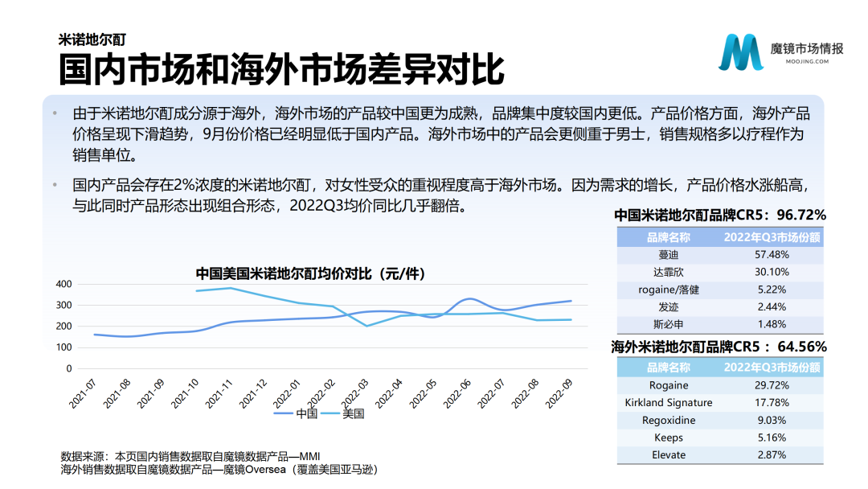Click the 蔓迪 brand cell

click(x=668, y=255)
